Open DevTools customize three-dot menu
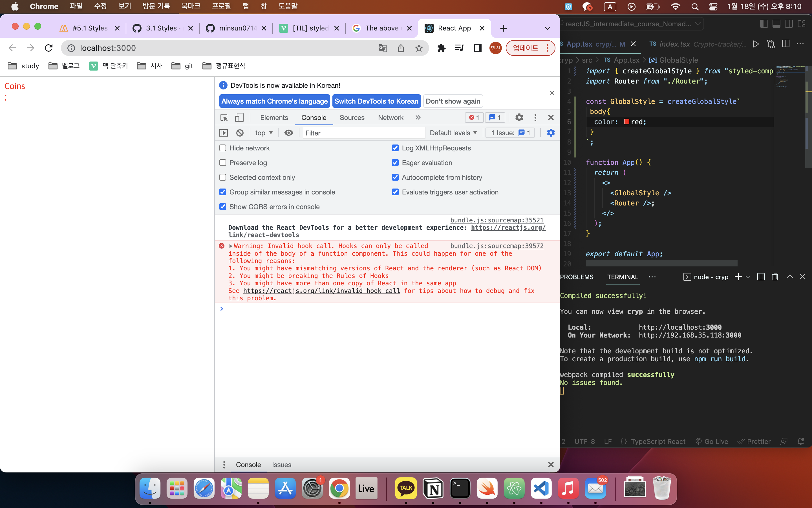 click(x=535, y=117)
